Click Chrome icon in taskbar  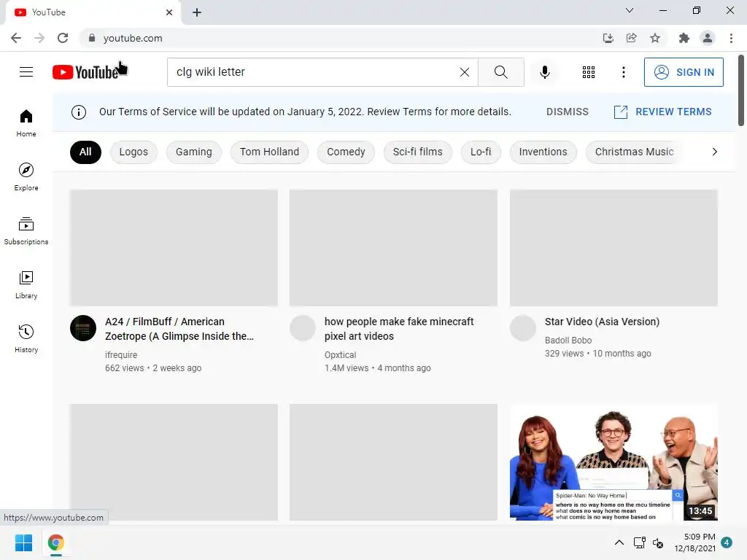pos(55,542)
